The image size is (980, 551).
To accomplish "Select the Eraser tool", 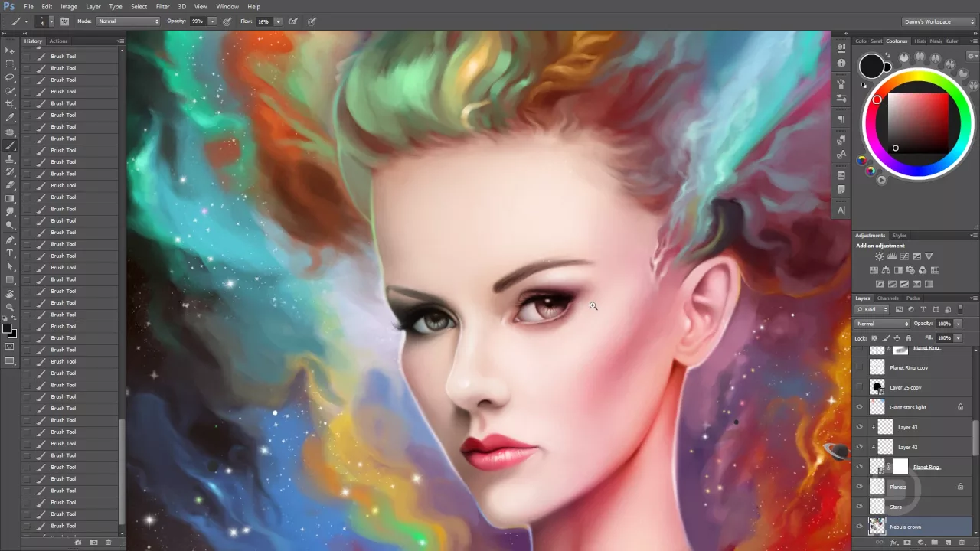I will point(10,185).
